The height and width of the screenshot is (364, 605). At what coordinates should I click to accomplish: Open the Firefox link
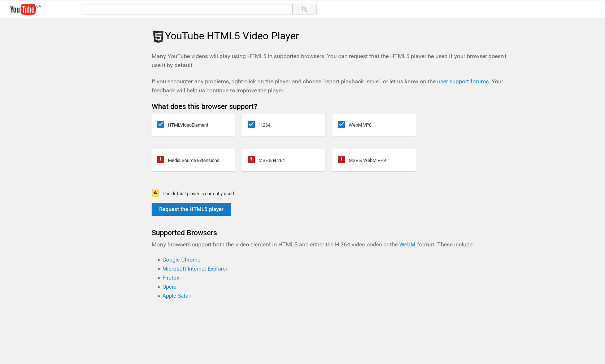[171, 278]
